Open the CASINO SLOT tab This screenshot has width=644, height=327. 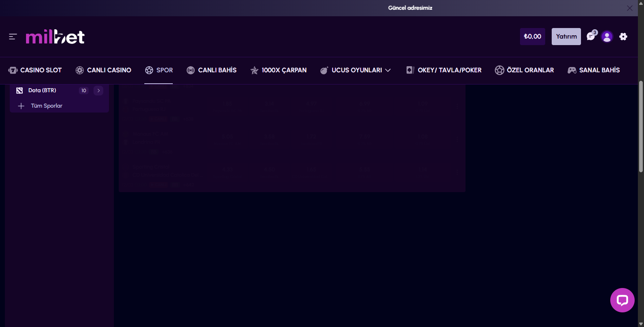tap(35, 70)
